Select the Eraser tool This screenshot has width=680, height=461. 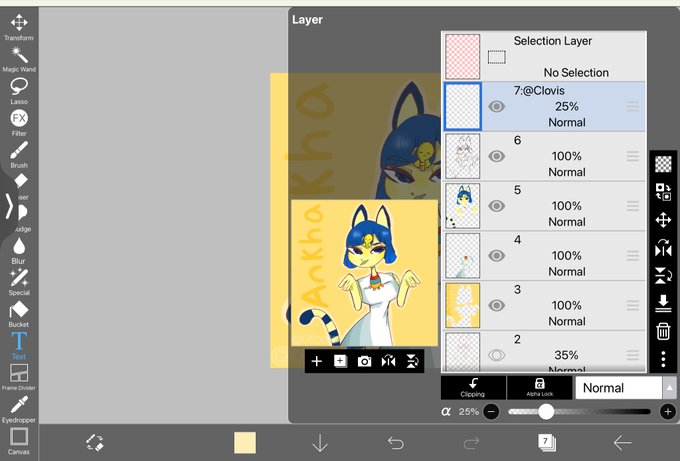tap(20, 186)
